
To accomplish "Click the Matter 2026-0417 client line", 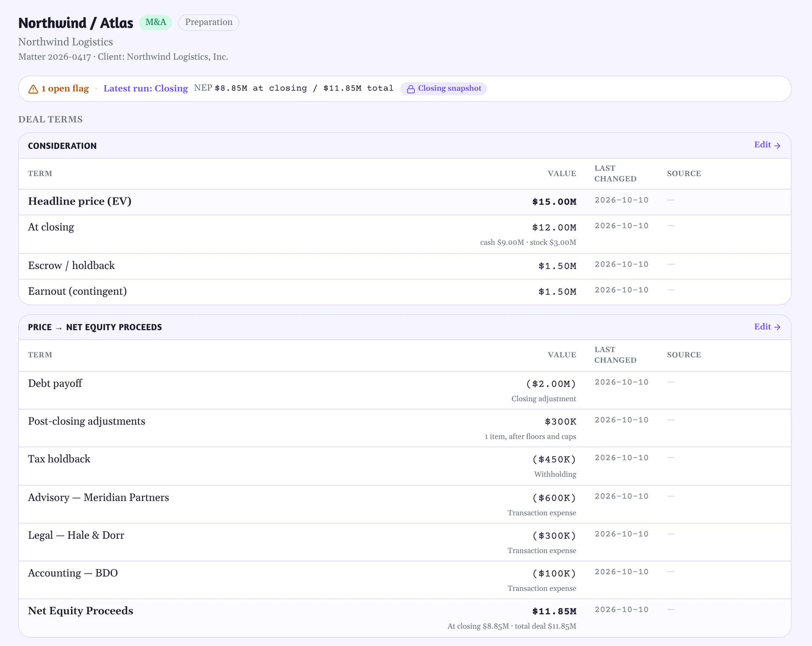I will click(x=123, y=56).
